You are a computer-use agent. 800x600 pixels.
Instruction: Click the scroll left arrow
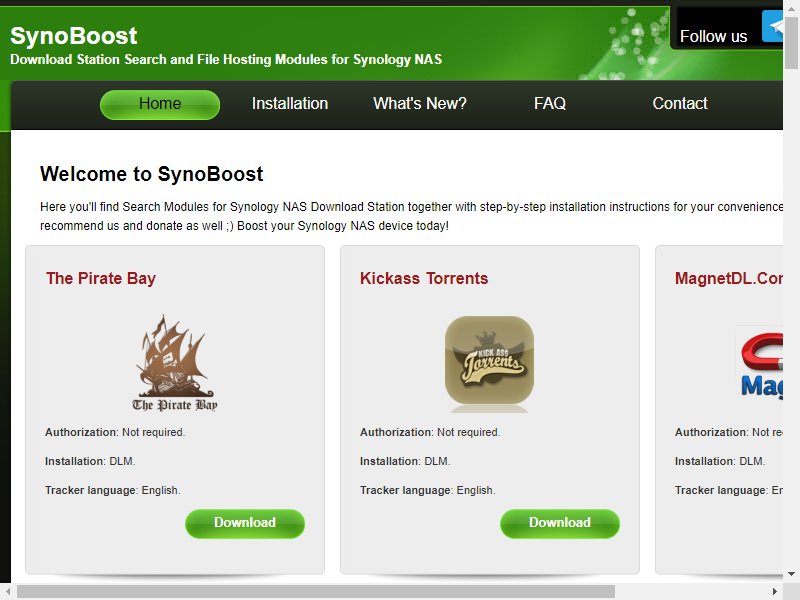(x=7, y=591)
